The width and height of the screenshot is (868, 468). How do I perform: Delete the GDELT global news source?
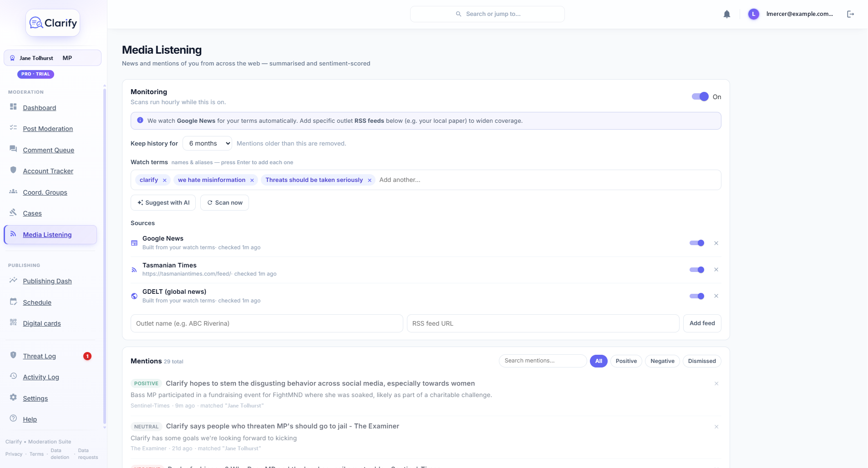click(716, 296)
